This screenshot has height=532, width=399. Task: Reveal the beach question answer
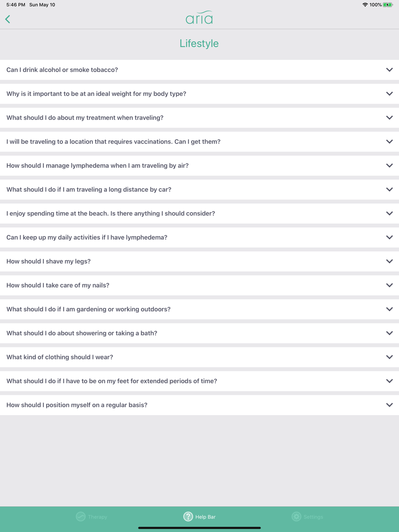(x=199, y=213)
